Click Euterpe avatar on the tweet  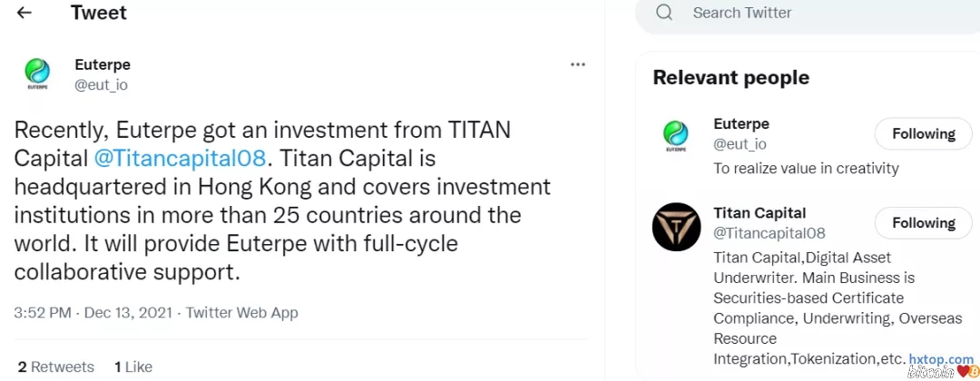tap(38, 74)
